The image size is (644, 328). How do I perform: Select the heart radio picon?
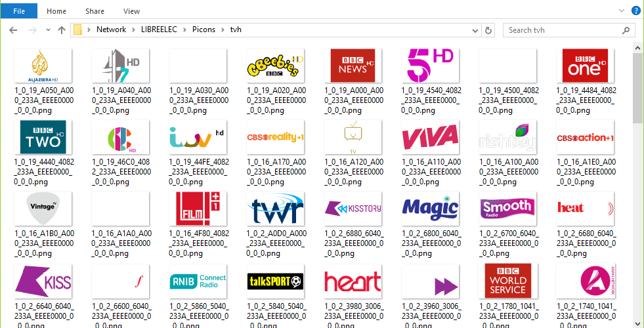tap(353, 281)
